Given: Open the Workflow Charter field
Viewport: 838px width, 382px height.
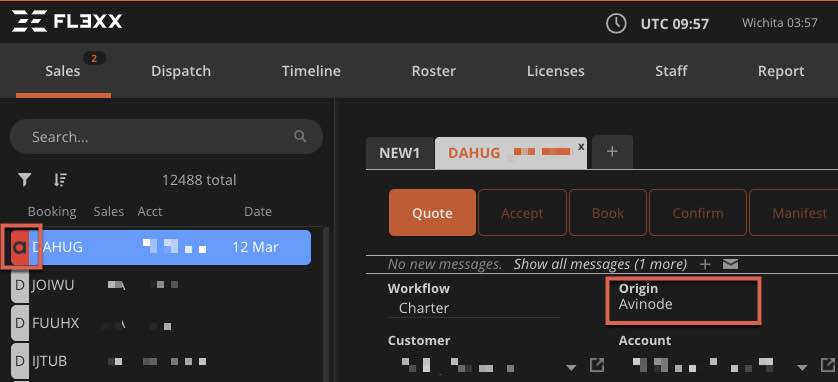Looking at the screenshot, I should [474, 308].
